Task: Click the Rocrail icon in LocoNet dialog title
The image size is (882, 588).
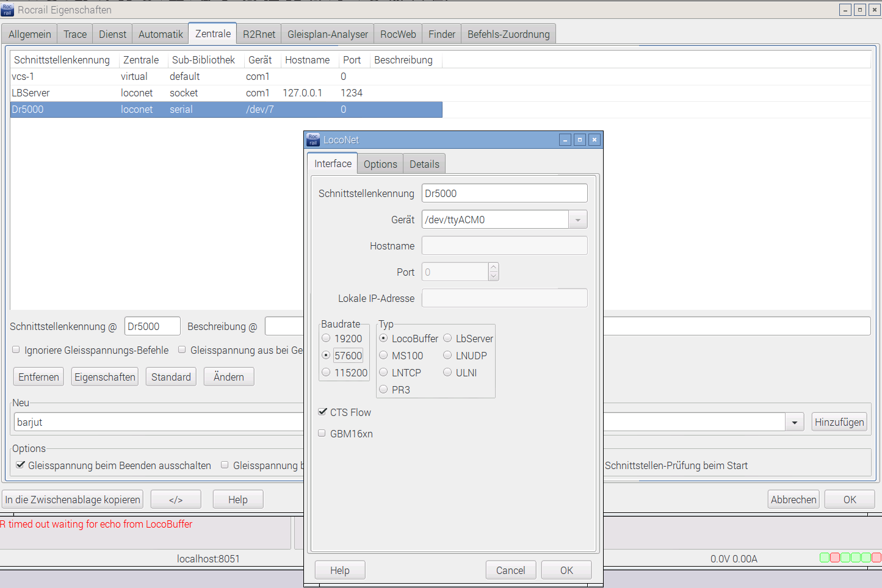Action: (313, 140)
